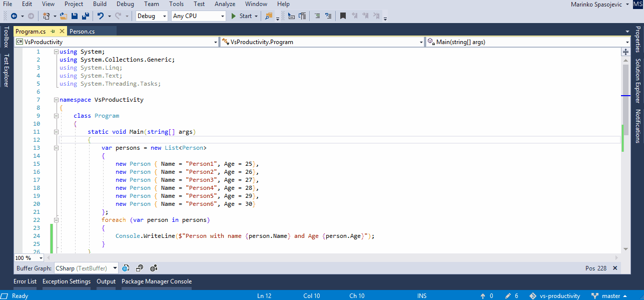644x300 pixels.
Task: Click the Save All icon
Action: coord(87,16)
